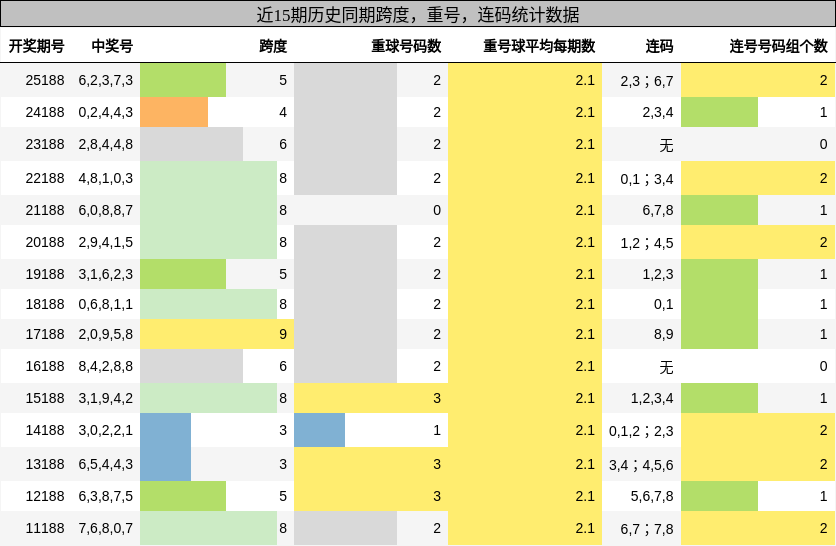The width and height of the screenshot is (836, 546).
Task: Click issue number 24188
Action: pos(45,113)
